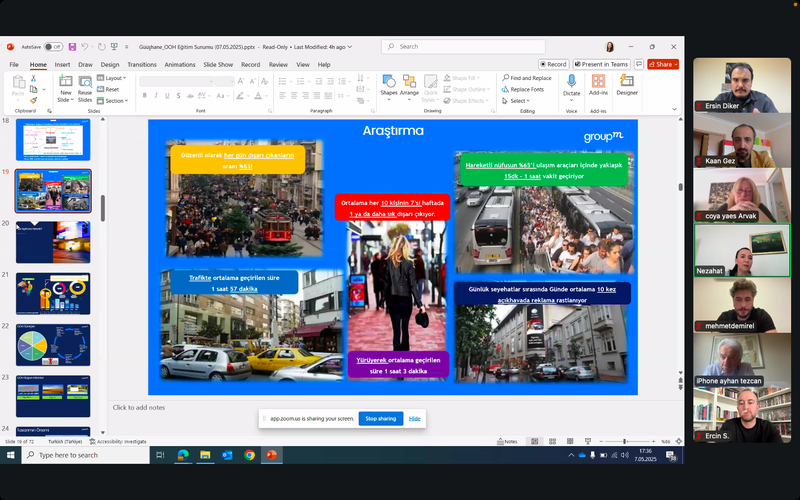Screen dimensions: 800x500
Task: Open the Review tab
Action: [x=278, y=65]
